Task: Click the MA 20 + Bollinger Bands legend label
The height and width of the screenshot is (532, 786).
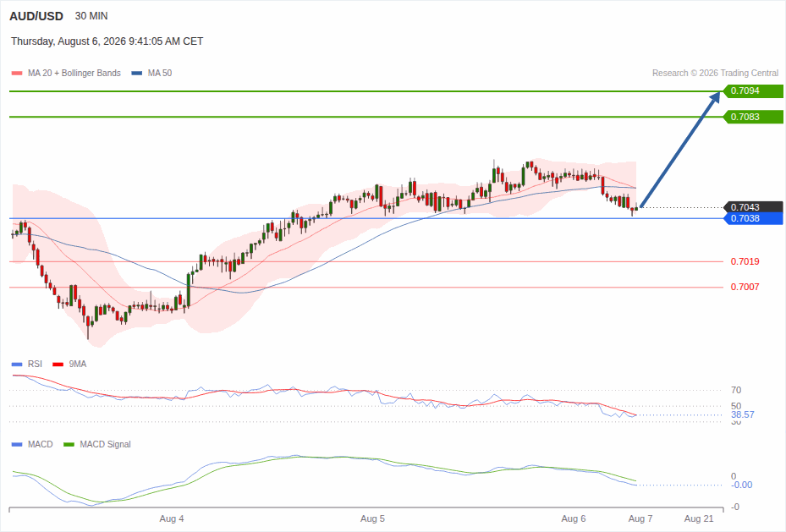Action: pos(74,73)
